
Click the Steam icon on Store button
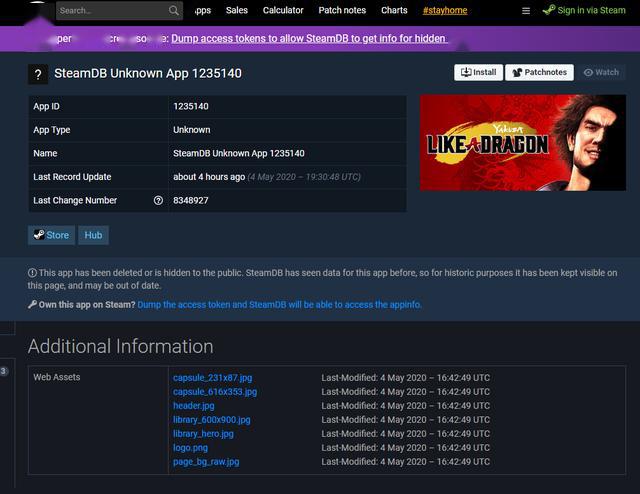39,235
